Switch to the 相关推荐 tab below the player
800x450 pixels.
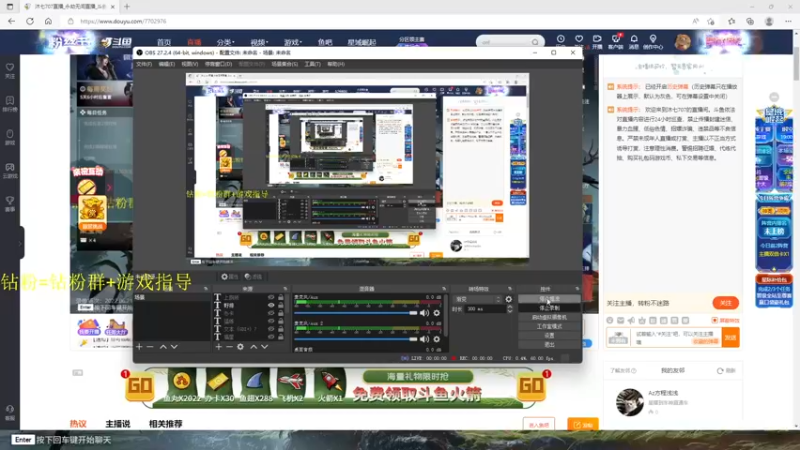[x=165, y=424]
